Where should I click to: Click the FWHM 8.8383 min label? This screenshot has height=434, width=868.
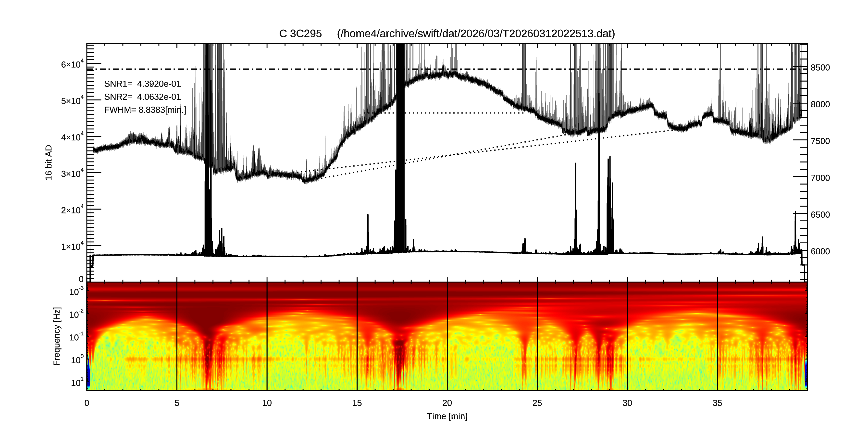click(145, 110)
